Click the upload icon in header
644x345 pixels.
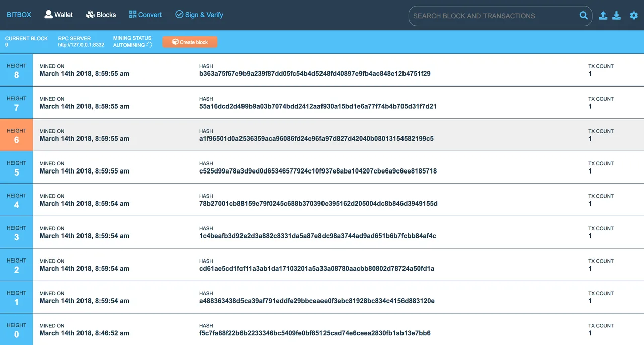click(x=603, y=16)
